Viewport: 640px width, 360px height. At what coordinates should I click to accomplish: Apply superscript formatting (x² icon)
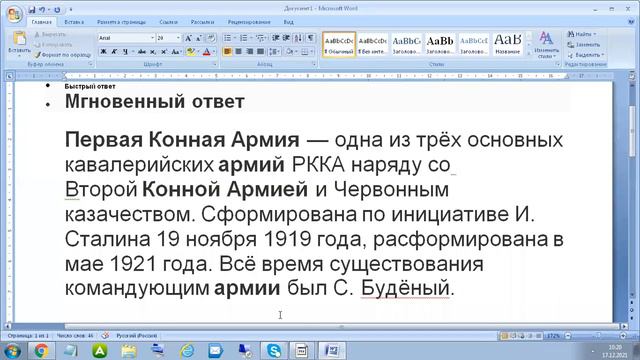(164, 51)
